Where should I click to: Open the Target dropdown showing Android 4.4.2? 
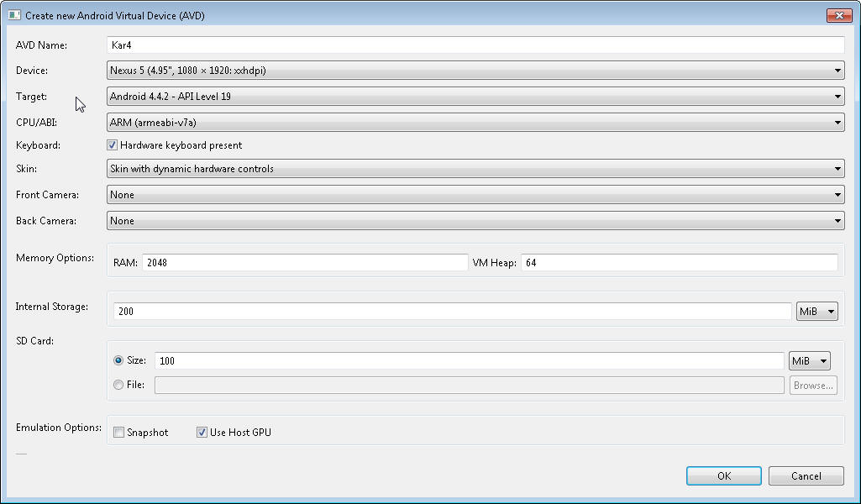475,96
